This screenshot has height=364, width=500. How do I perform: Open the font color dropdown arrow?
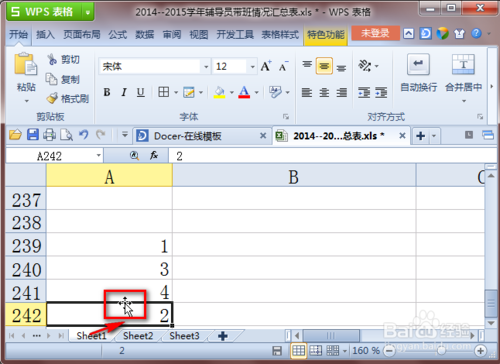click(256, 92)
